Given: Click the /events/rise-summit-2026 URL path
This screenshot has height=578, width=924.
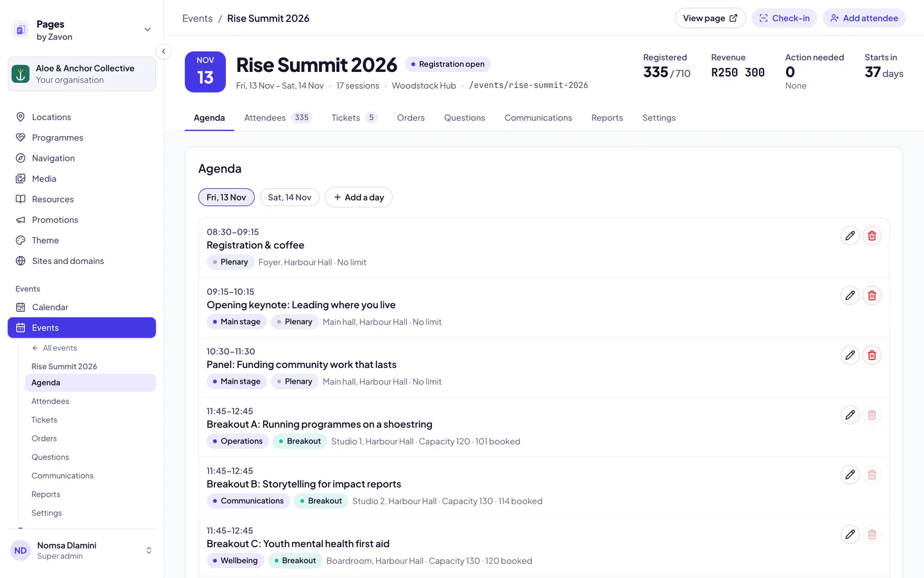Looking at the screenshot, I should (x=529, y=85).
